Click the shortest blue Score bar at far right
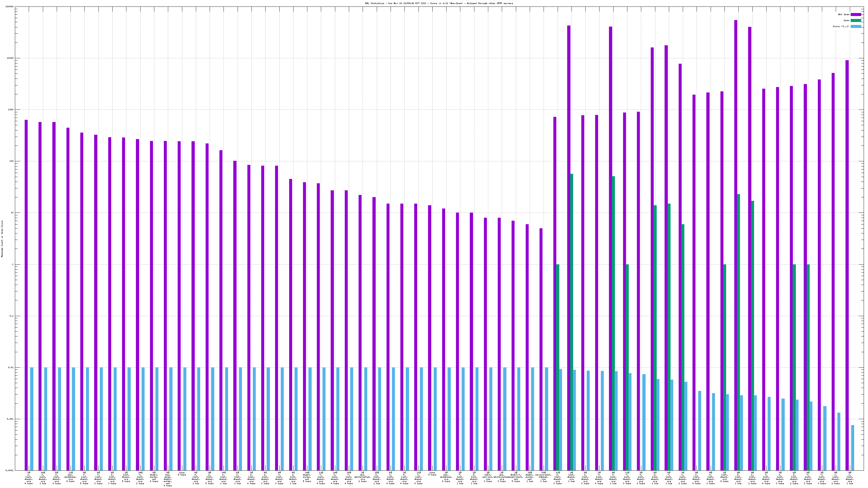The width and height of the screenshot is (868, 488). pos(853,448)
